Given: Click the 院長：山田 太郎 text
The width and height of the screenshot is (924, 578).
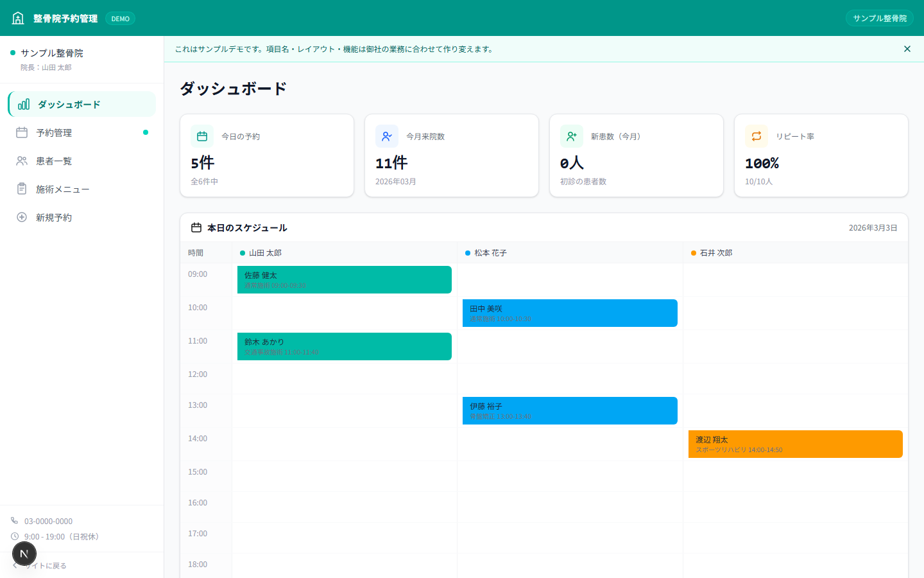Looking at the screenshot, I should coord(46,67).
